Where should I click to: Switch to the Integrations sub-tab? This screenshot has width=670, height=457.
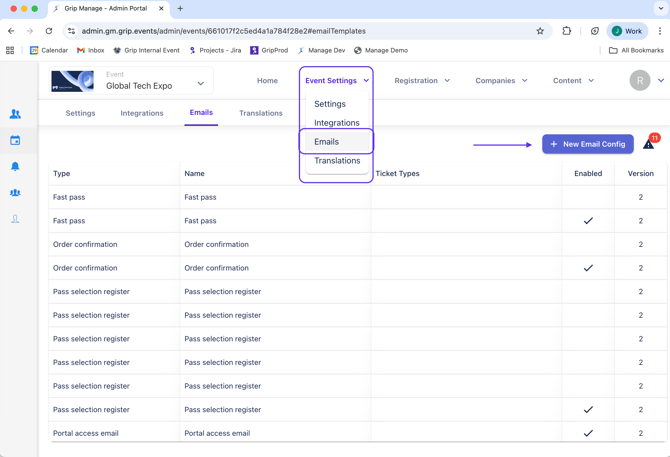tap(142, 113)
